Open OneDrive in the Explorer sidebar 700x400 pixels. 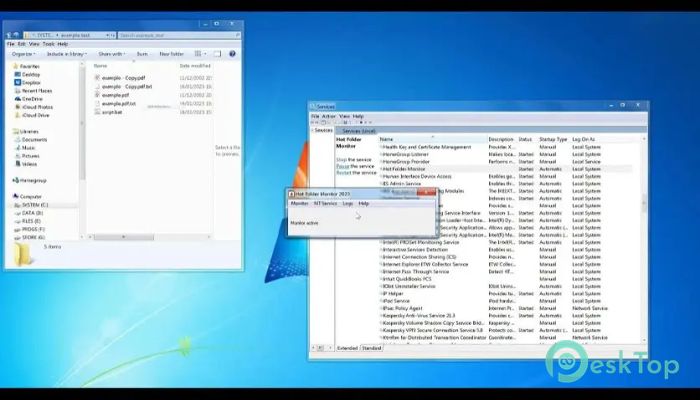point(29,99)
